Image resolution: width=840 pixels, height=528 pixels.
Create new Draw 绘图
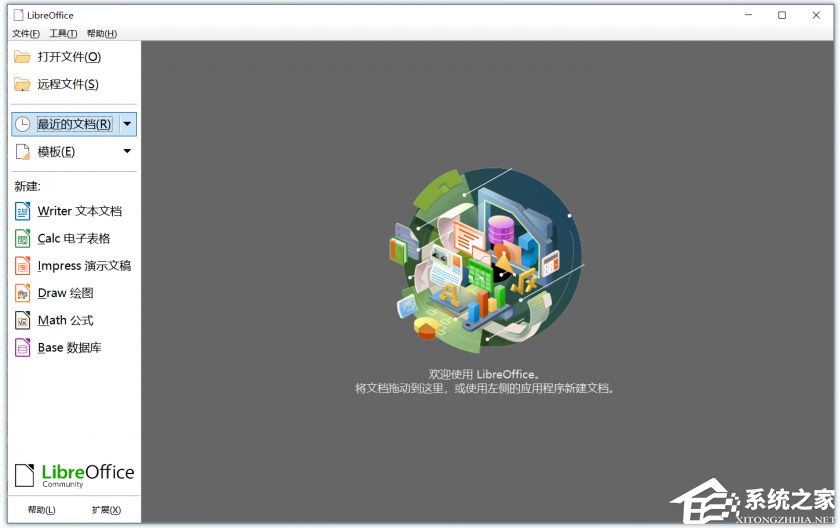coord(65,293)
